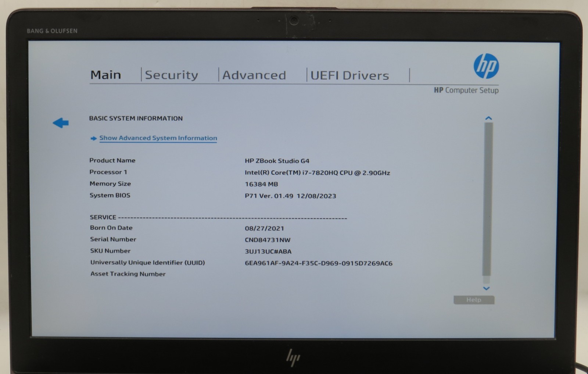Select serial number CND84731NW
The height and width of the screenshot is (374, 588).
coord(268,240)
